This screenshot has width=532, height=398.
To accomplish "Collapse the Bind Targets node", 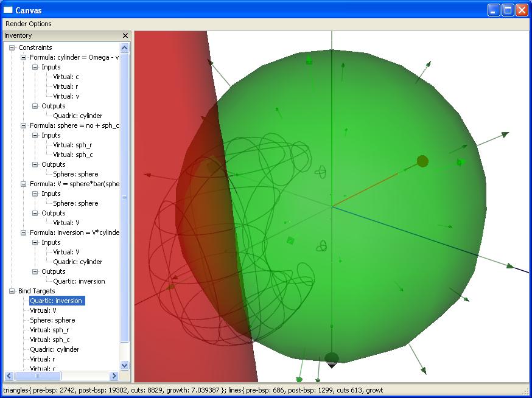I will [x=12, y=291].
